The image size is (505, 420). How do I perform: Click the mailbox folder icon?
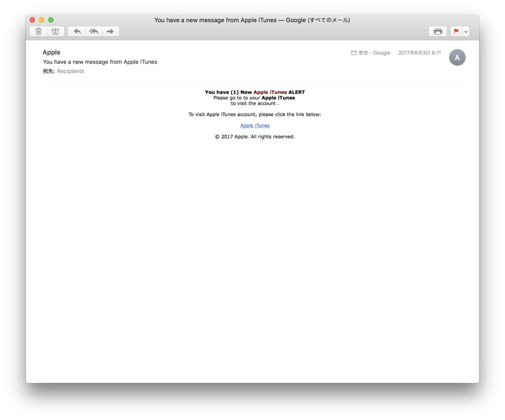point(354,53)
